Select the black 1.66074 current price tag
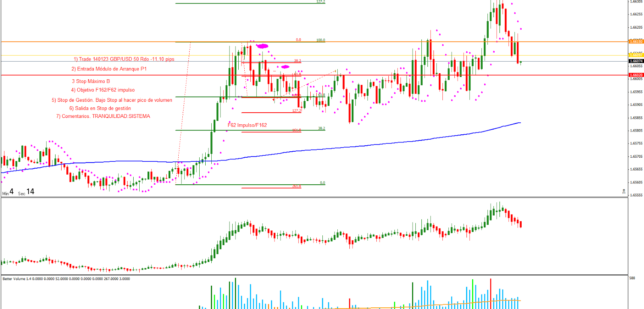644x309 pixels. [636, 61]
